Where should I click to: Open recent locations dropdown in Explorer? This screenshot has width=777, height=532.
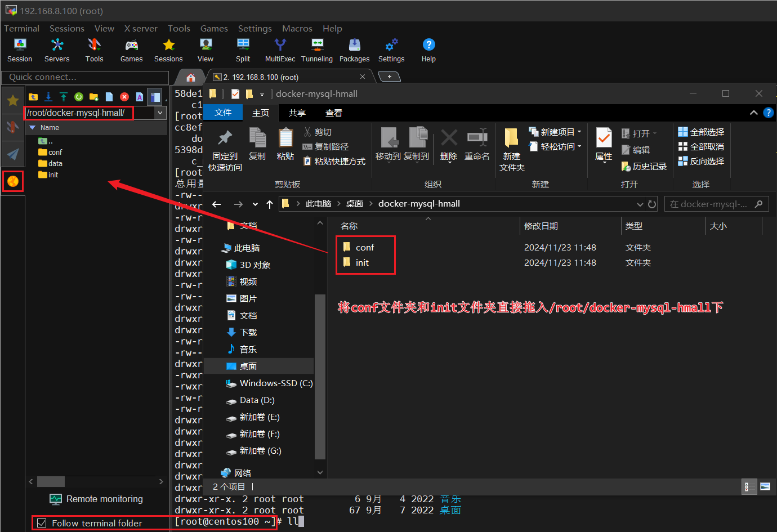click(x=255, y=204)
